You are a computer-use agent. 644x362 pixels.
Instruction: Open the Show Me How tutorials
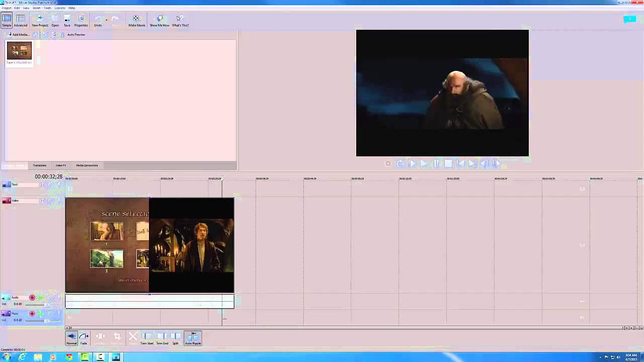[x=159, y=20]
